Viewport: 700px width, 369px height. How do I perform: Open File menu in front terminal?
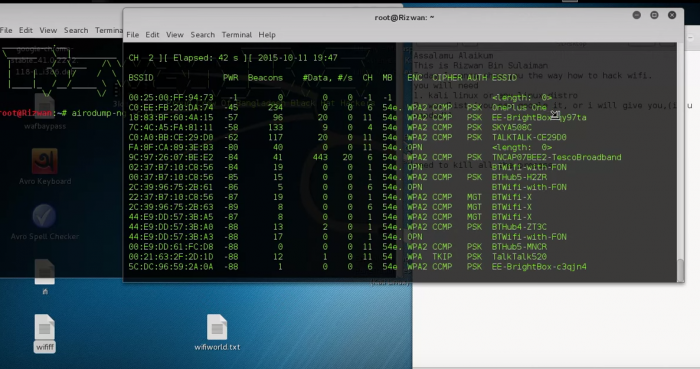coord(133,35)
